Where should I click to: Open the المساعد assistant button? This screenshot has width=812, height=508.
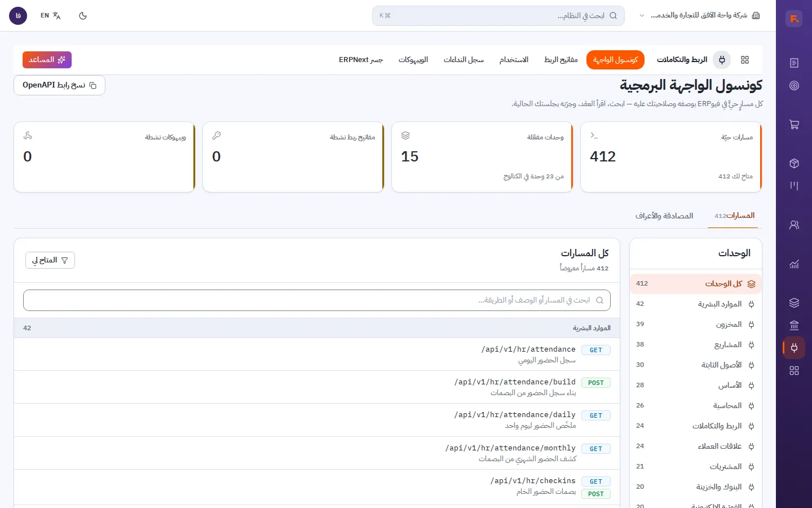point(47,60)
